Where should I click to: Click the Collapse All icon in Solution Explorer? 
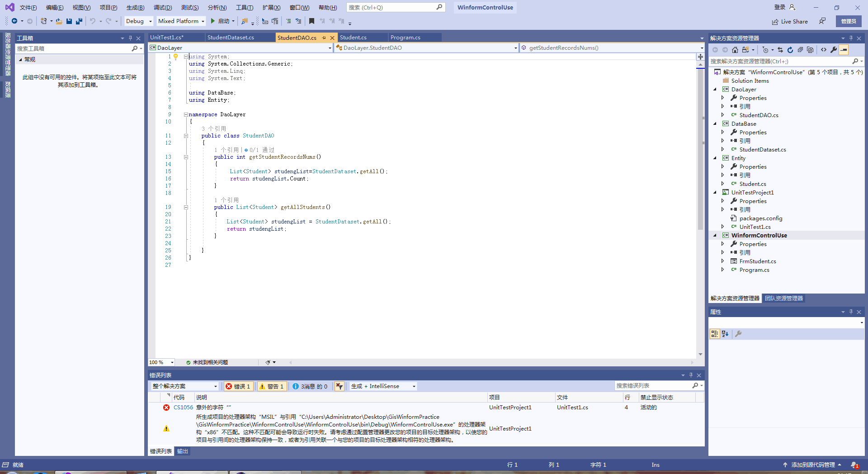tap(800, 50)
